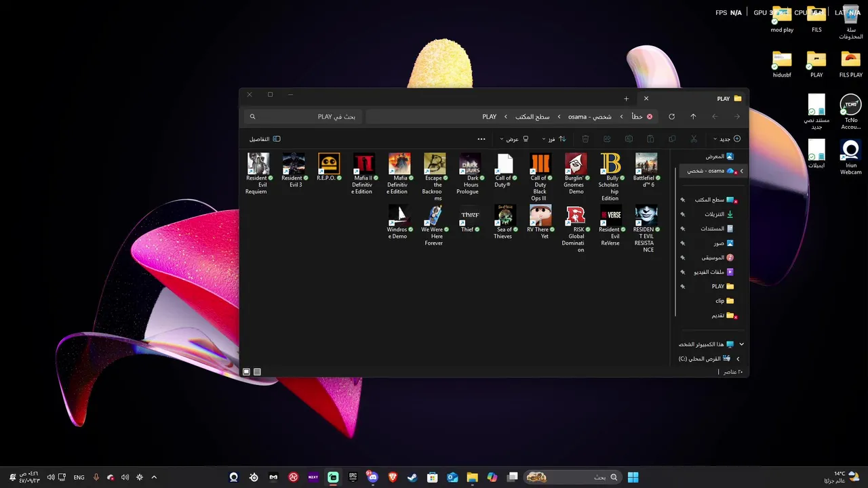Select Escape the Backrooms shortcut
Viewport: 868px width, 488px height.
[435, 176]
